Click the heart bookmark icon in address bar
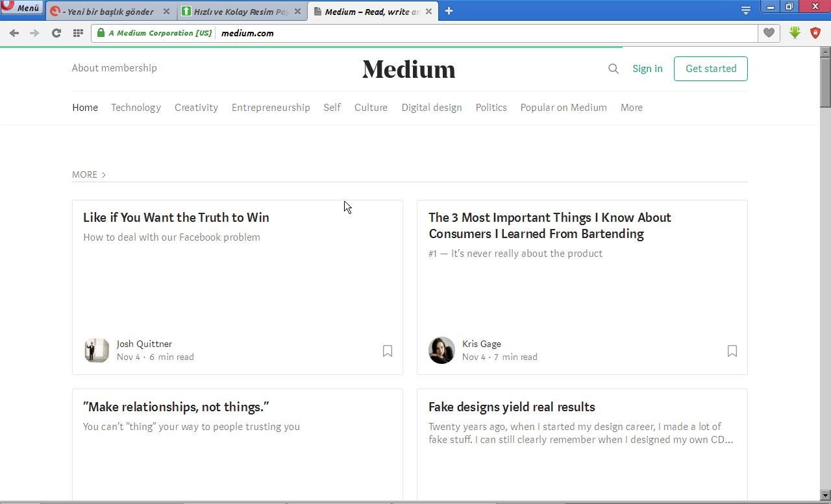 coord(769,33)
